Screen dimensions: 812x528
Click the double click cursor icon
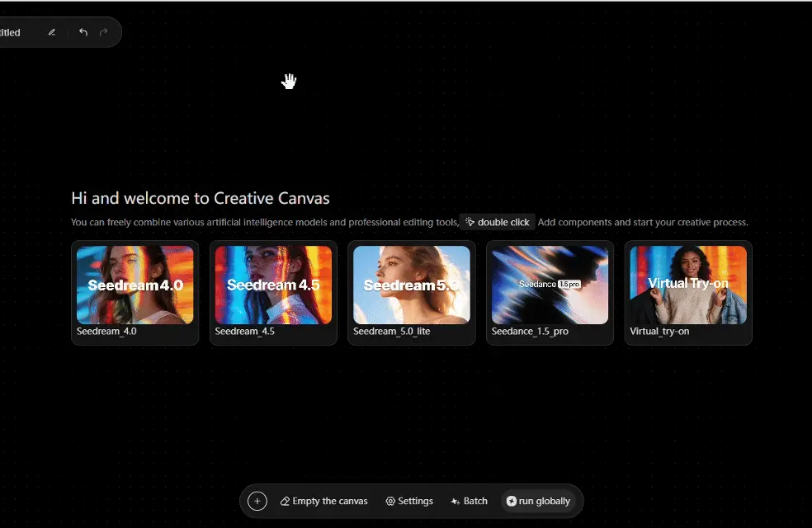click(x=470, y=222)
